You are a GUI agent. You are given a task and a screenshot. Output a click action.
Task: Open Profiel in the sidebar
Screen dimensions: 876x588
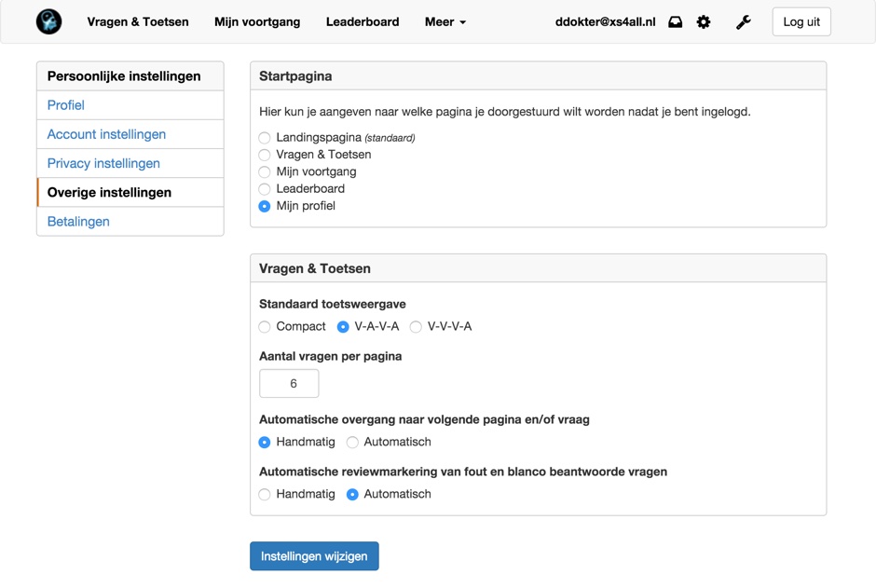coord(66,105)
